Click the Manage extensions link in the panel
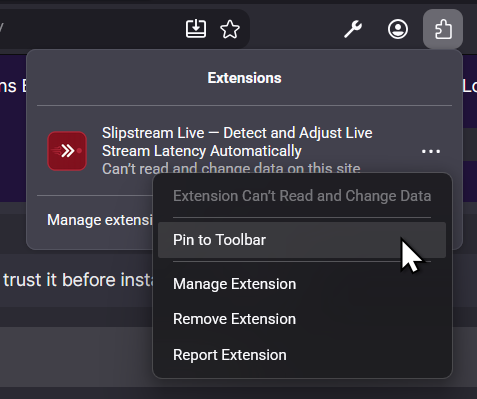The height and width of the screenshot is (399, 477). click(x=100, y=220)
